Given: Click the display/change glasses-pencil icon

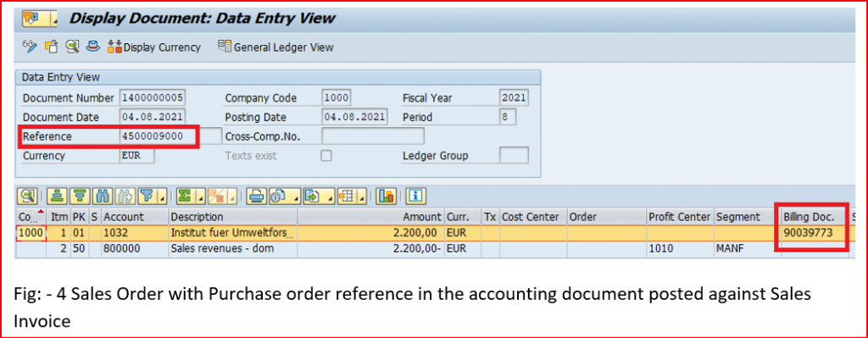Looking at the screenshot, I should pos(30,47).
